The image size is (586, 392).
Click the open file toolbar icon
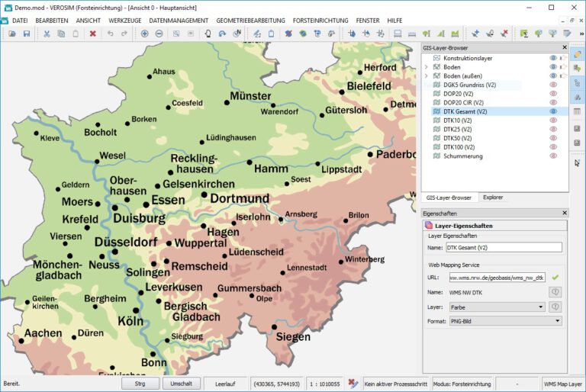click(x=12, y=34)
